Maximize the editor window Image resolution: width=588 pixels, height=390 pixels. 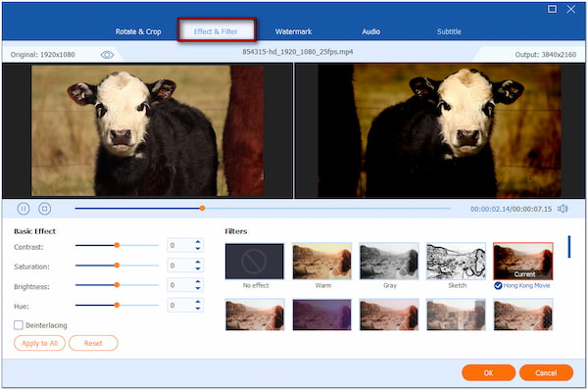[552, 9]
